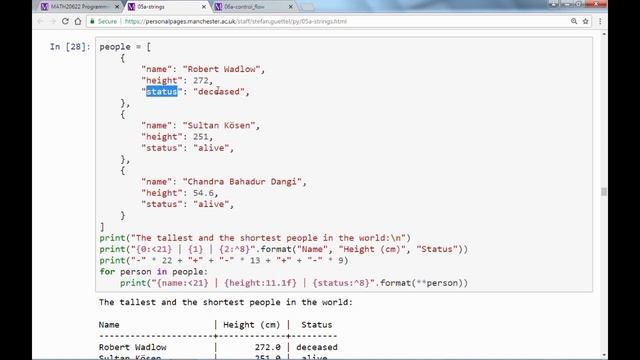
Task: Click the 'Name' output column header
Action: click(109, 325)
